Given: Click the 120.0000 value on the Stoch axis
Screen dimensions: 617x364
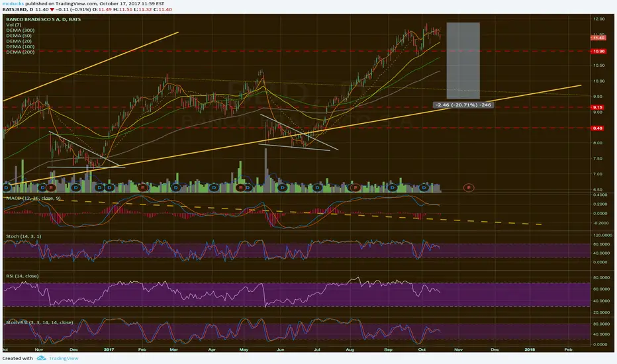Looking at the screenshot, I should [603, 236].
